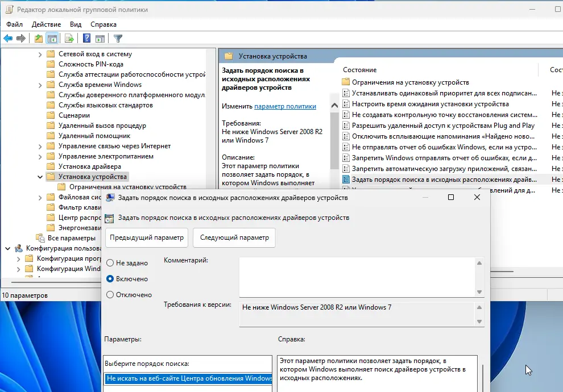Select the Включено radio button
The width and height of the screenshot is (563, 392).
[x=110, y=279]
